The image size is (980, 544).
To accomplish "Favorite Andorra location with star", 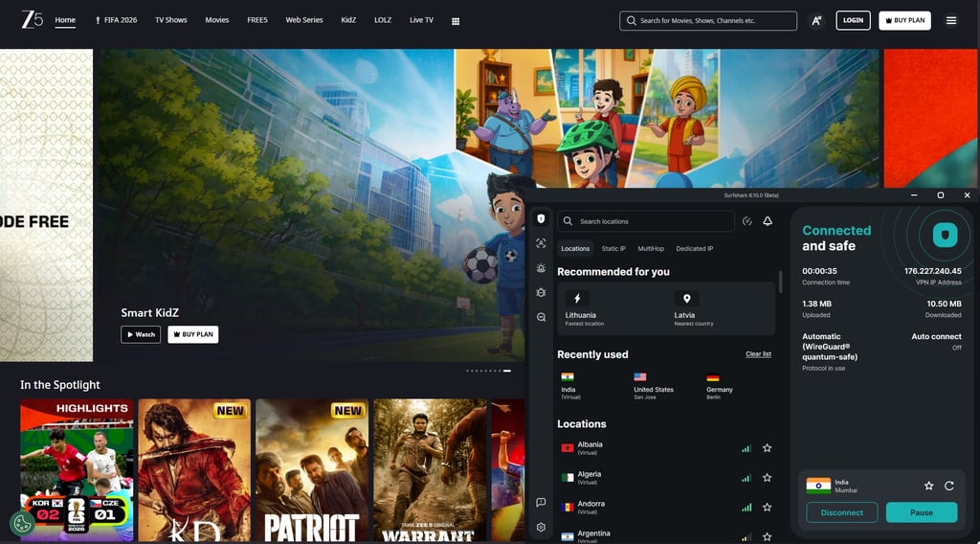I will (x=767, y=507).
